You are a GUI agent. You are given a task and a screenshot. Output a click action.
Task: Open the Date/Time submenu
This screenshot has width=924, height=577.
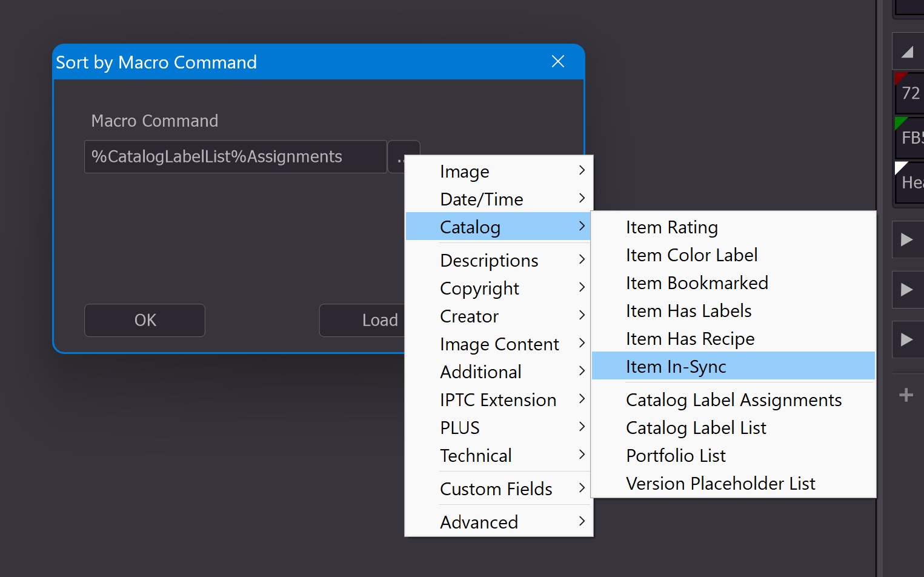(499, 199)
